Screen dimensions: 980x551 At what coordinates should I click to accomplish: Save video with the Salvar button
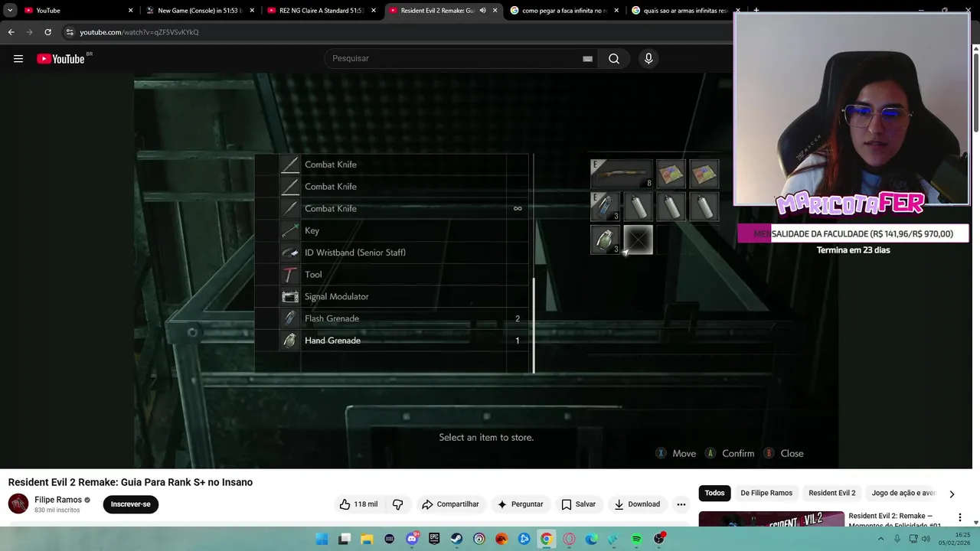click(578, 504)
